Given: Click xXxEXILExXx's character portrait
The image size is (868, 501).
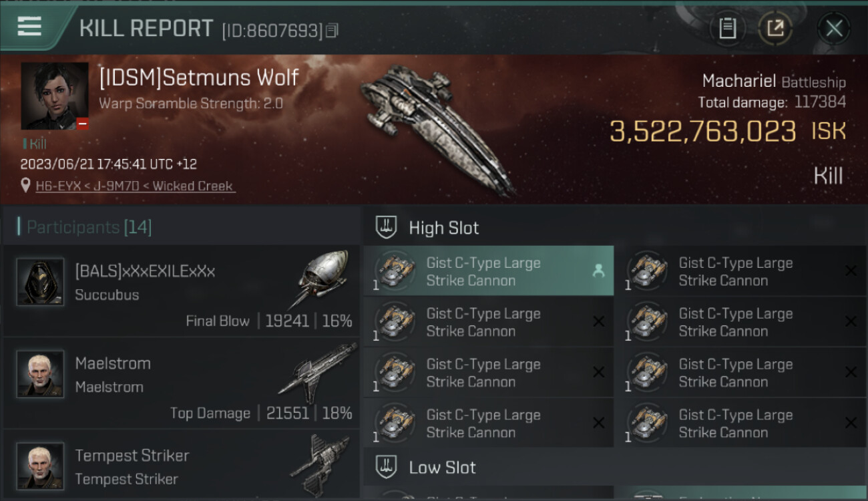Looking at the screenshot, I should point(40,282).
